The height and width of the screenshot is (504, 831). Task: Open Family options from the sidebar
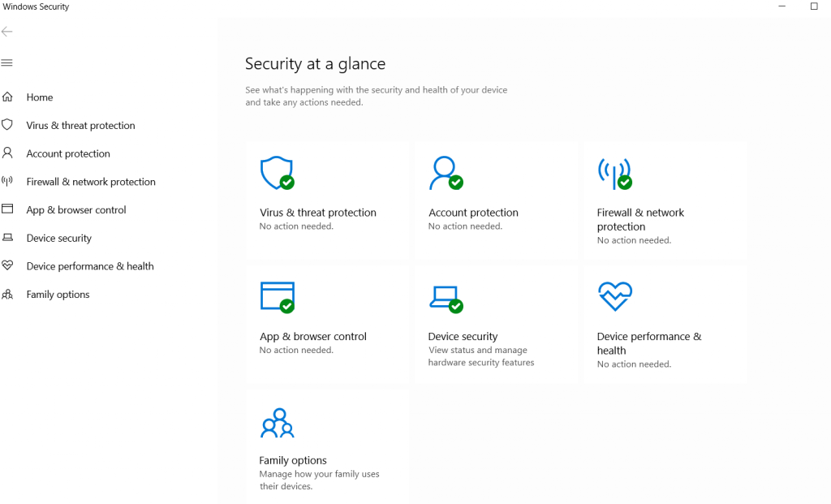point(58,295)
